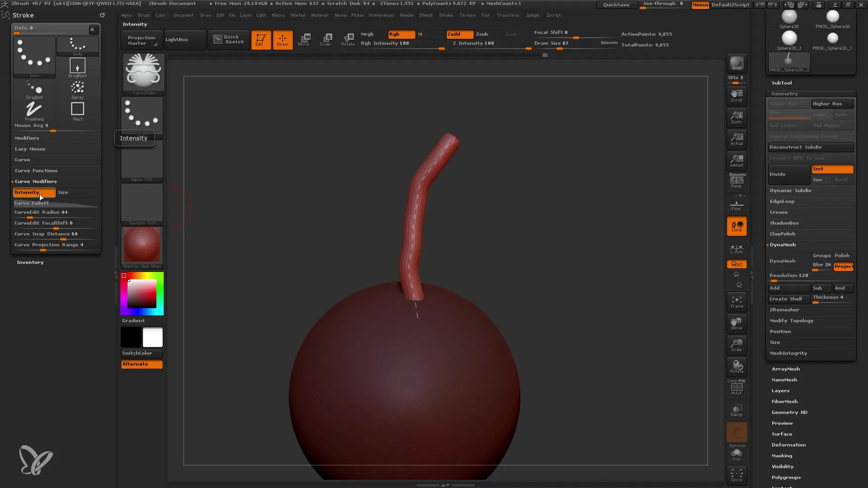868x488 pixels.
Task: Enable Dynamic subdivision mode
Action: click(791, 189)
